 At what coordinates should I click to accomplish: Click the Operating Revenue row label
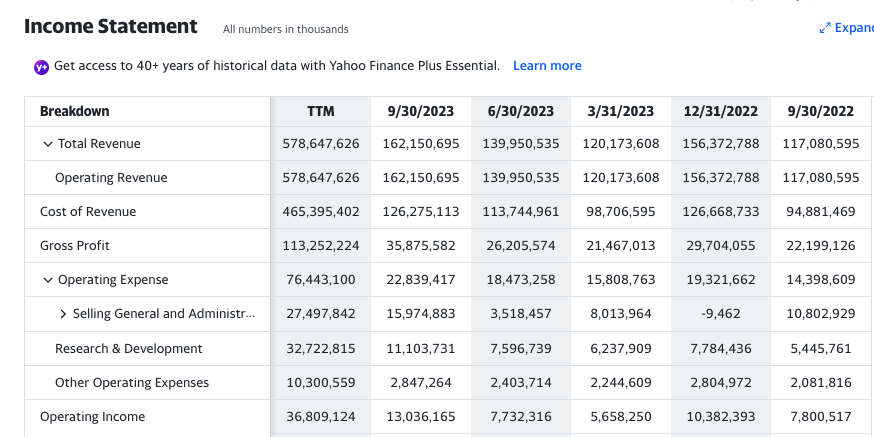coord(111,178)
